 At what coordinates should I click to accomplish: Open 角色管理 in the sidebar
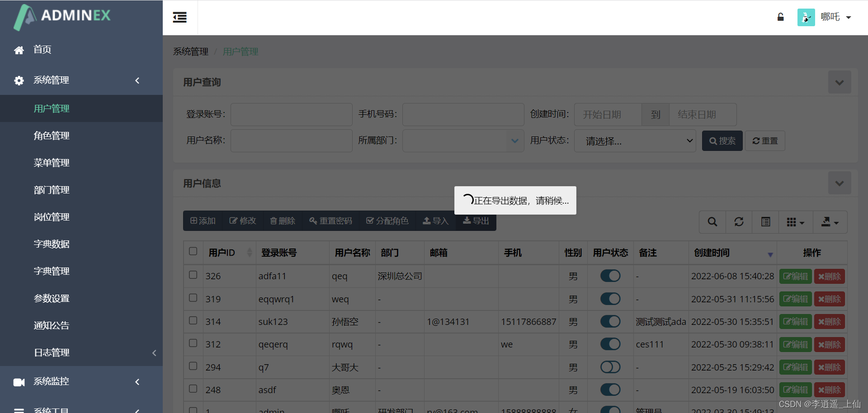click(81, 136)
